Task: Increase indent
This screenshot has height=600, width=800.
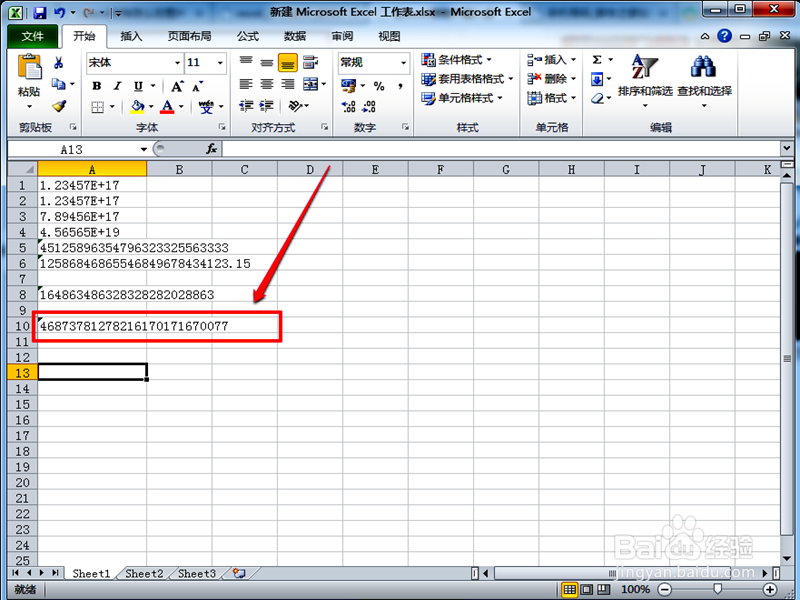Action: point(266,106)
